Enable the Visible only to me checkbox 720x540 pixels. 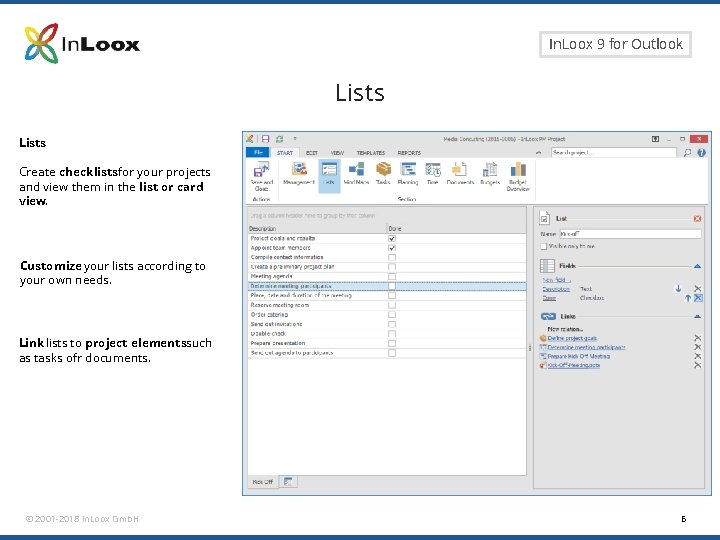(x=544, y=247)
